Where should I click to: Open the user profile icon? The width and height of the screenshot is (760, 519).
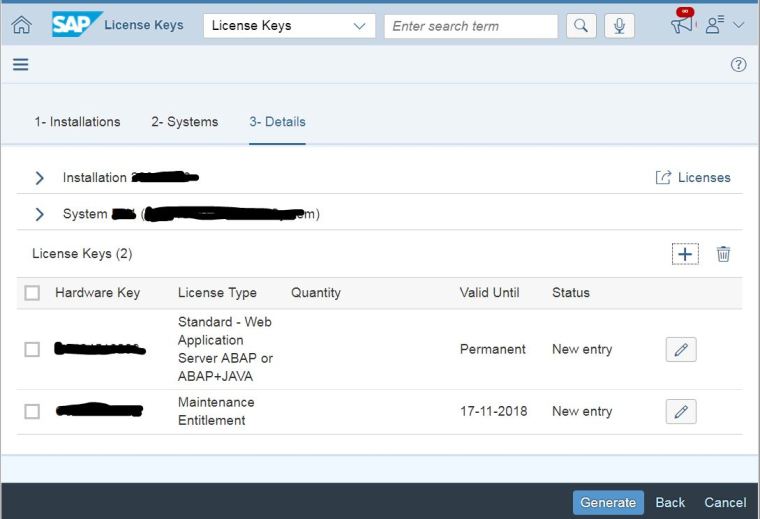point(714,25)
